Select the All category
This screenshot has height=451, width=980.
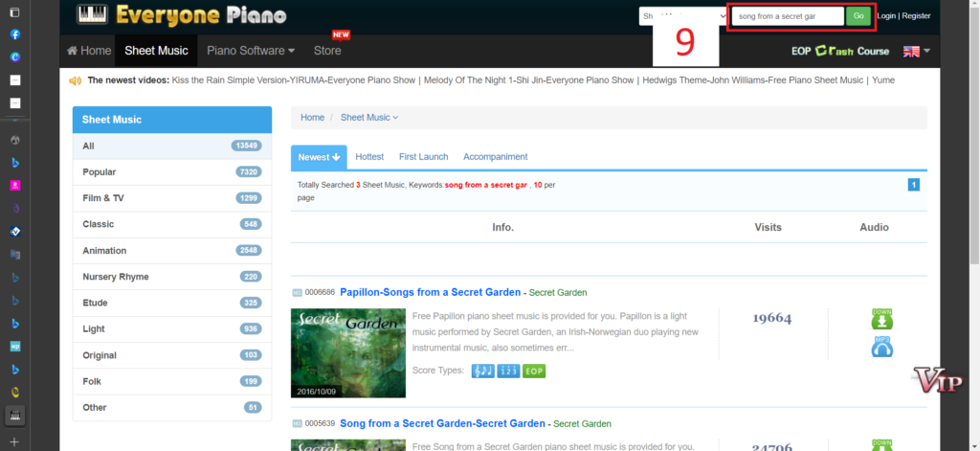(172, 146)
